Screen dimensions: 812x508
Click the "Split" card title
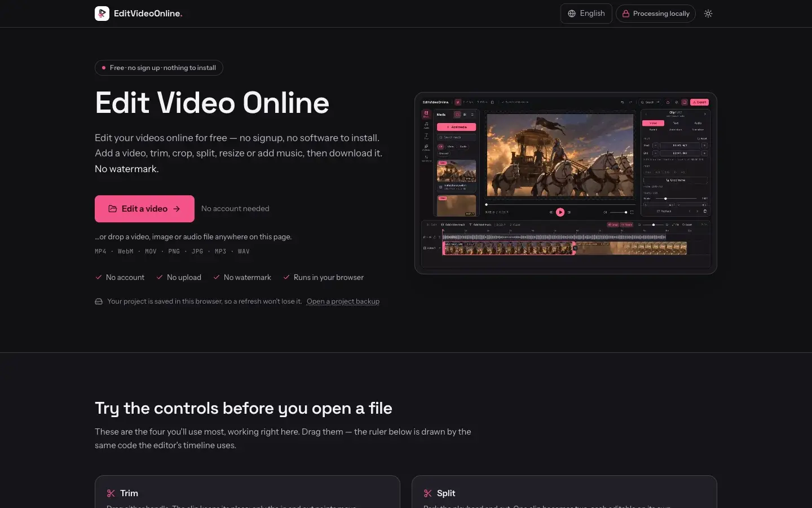(446, 493)
